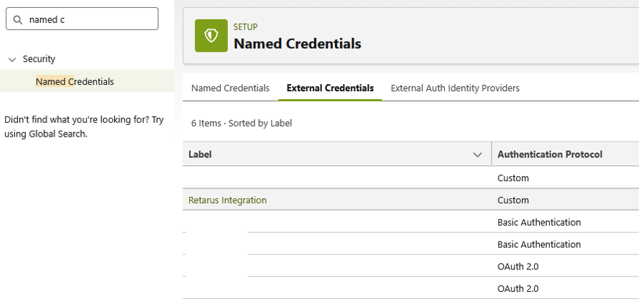Click the last OAuth 2.0 row
The height and width of the screenshot is (304, 644).
517,289
